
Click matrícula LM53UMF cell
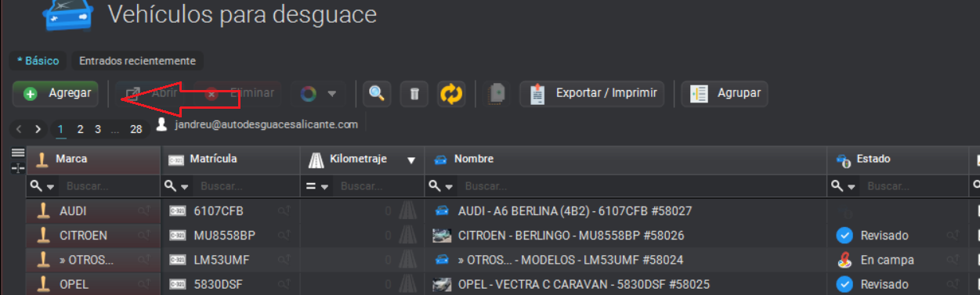click(x=230, y=260)
